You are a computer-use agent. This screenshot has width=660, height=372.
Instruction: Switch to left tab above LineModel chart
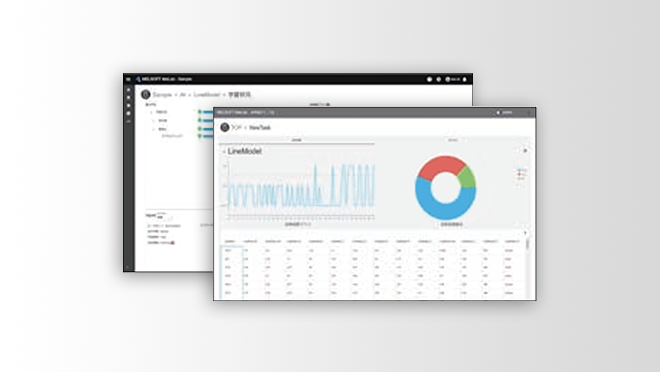(297, 140)
